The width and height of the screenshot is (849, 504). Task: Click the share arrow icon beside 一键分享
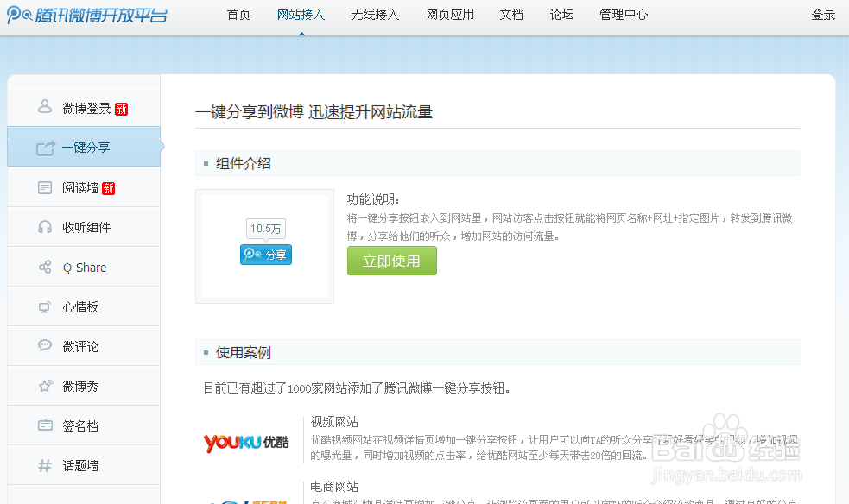click(46, 148)
